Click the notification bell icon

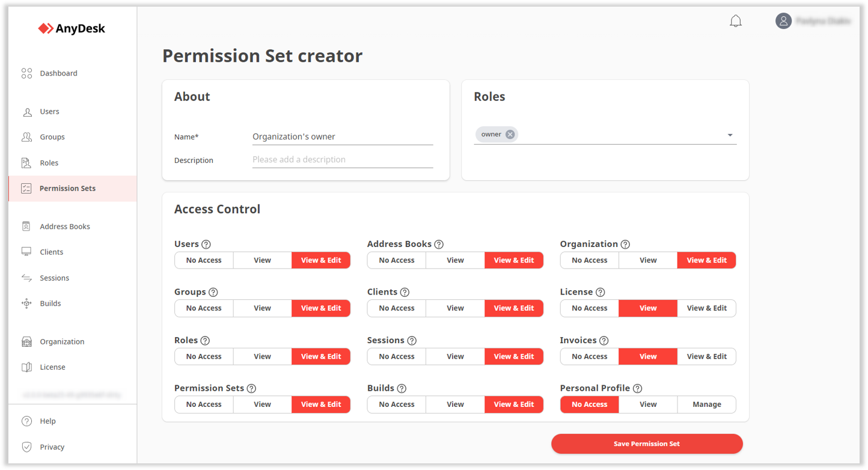pyautogui.click(x=736, y=20)
